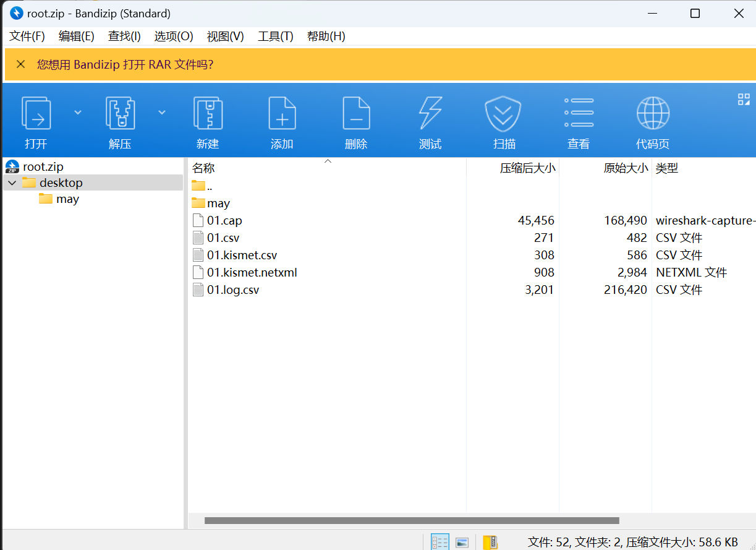Click the 删除 (Delete) toolbar icon

(356, 113)
